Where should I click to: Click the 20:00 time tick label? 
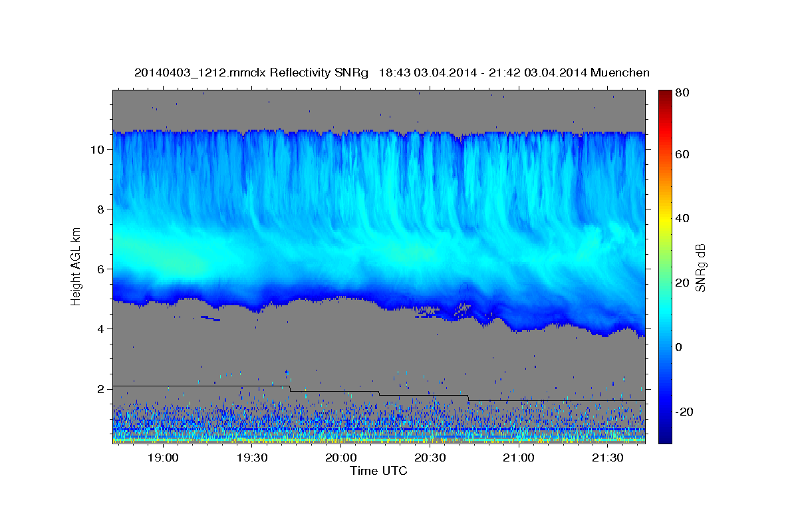coord(340,458)
